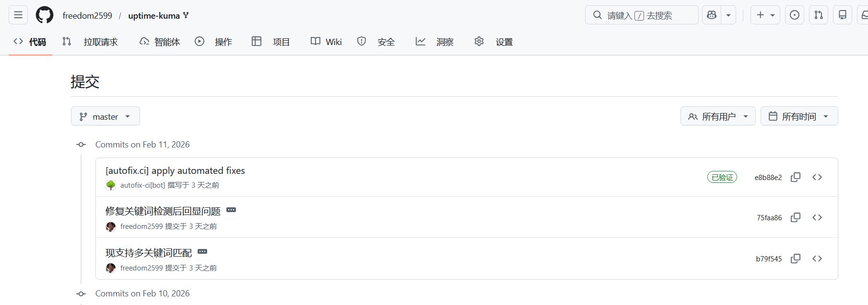Select the 操作 tab

click(x=213, y=42)
